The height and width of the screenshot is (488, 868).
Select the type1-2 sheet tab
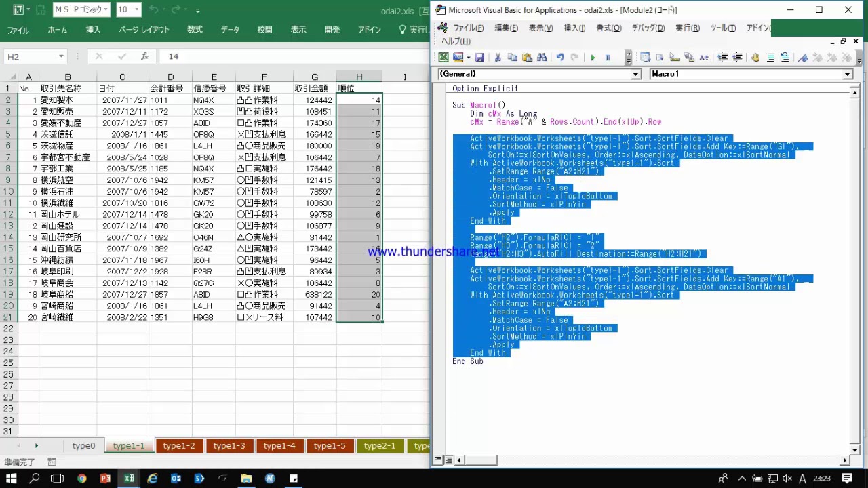pyautogui.click(x=179, y=445)
